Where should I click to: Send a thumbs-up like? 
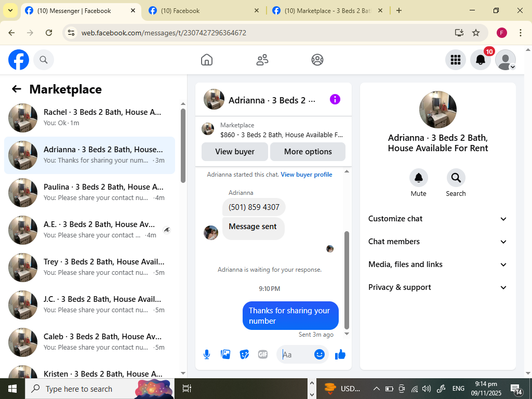pos(340,354)
